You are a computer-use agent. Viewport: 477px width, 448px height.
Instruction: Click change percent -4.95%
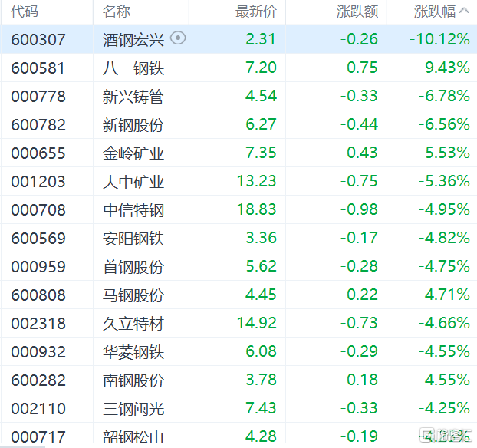[x=444, y=209]
